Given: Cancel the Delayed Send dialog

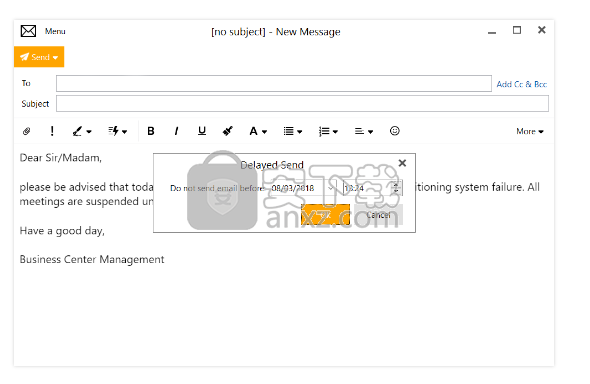Looking at the screenshot, I should [379, 215].
